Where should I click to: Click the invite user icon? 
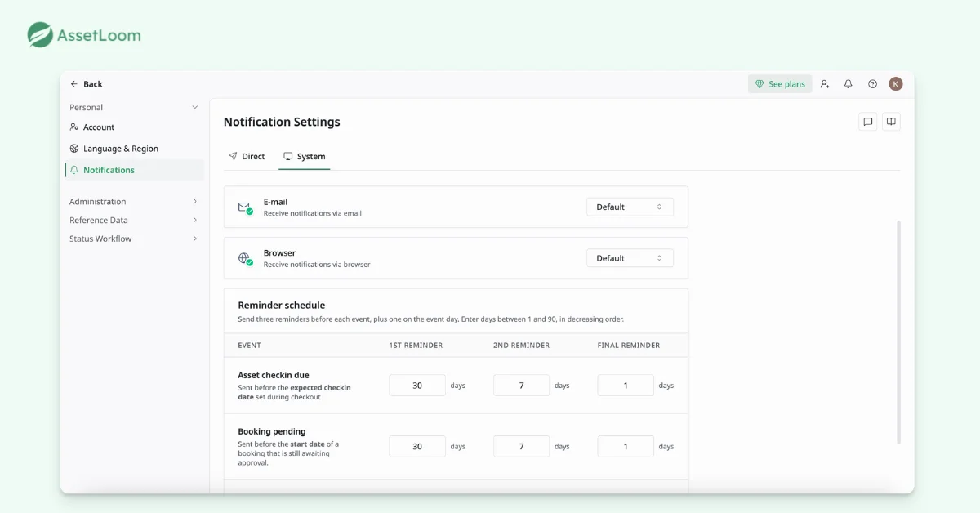pyautogui.click(x=825, y=84)
